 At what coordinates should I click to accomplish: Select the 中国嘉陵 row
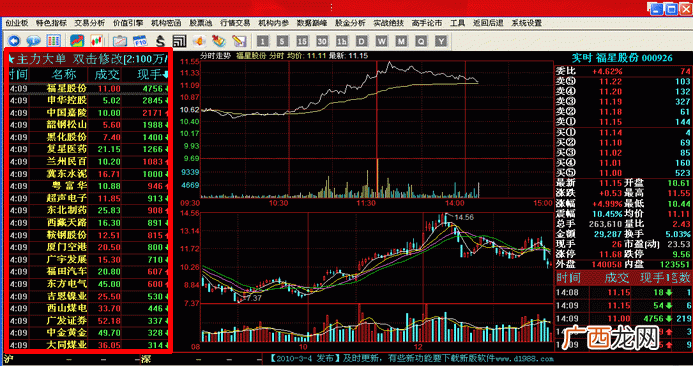point(88,113)
